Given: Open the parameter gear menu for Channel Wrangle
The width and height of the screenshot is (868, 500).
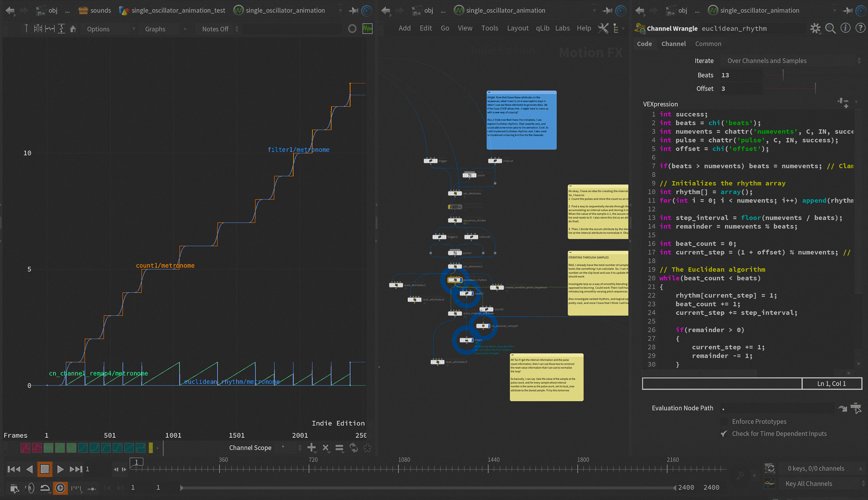Looking at the screenshot, I should click(815, 28).
